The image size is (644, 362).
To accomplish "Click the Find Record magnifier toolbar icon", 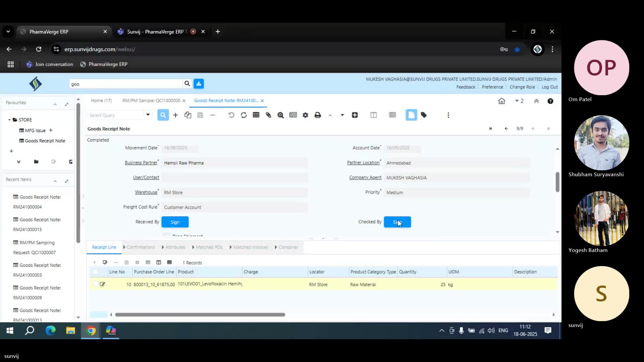I will click(x=163, y=115).
